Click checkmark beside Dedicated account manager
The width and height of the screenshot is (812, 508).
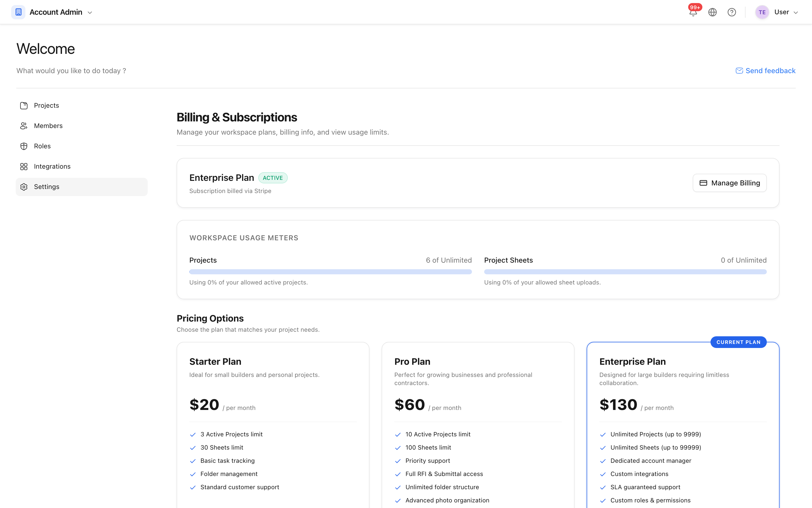pos(603,461)
